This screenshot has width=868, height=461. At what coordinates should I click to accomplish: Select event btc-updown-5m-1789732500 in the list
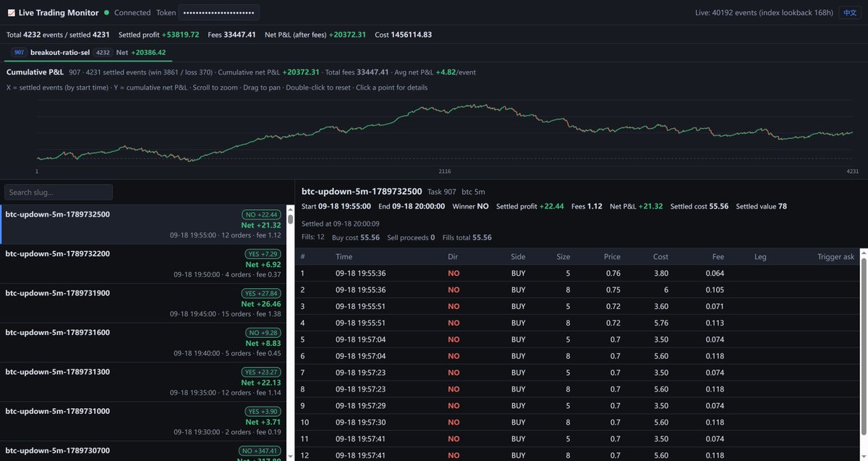click(x=143, y=224)
